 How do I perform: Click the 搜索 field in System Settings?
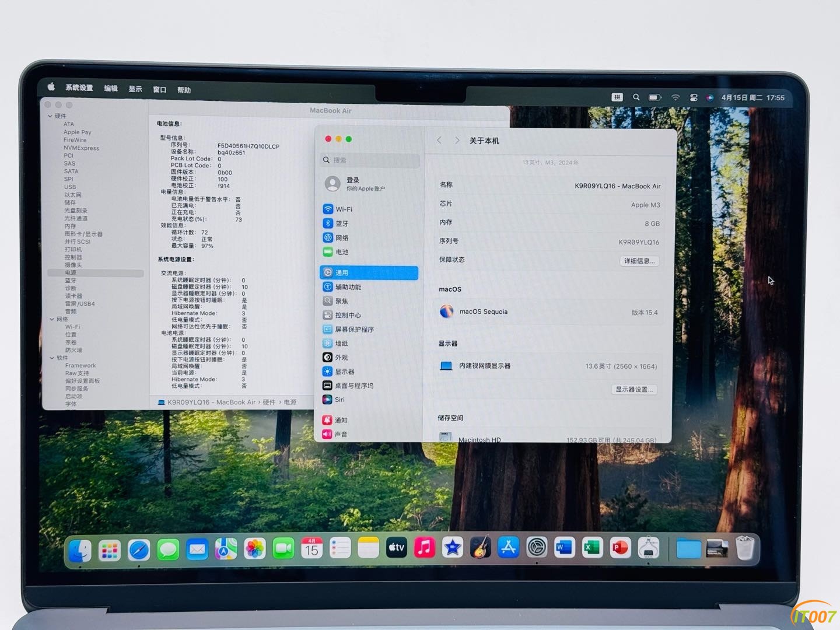(x=370, y=160)
